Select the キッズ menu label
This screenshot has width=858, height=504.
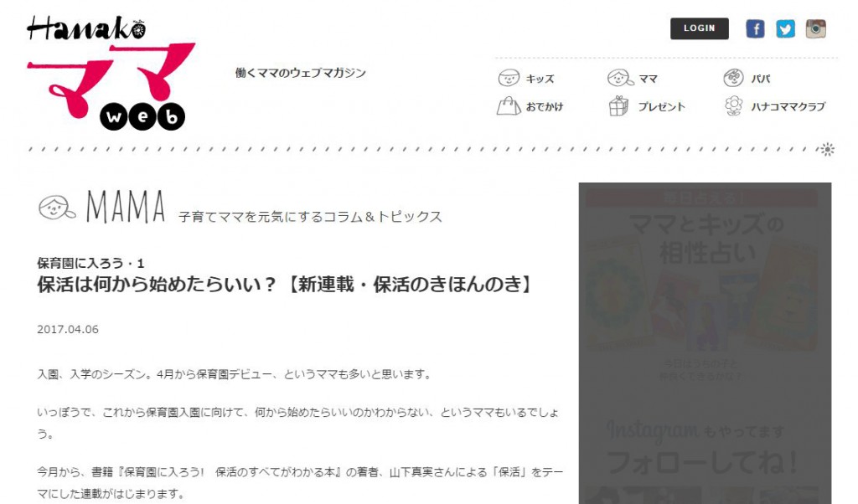540,79
